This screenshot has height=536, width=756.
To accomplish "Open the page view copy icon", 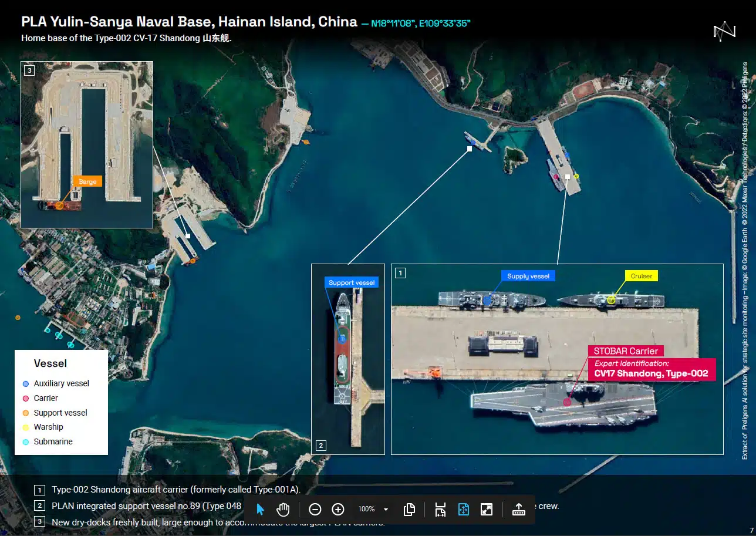I will point(410,509).
